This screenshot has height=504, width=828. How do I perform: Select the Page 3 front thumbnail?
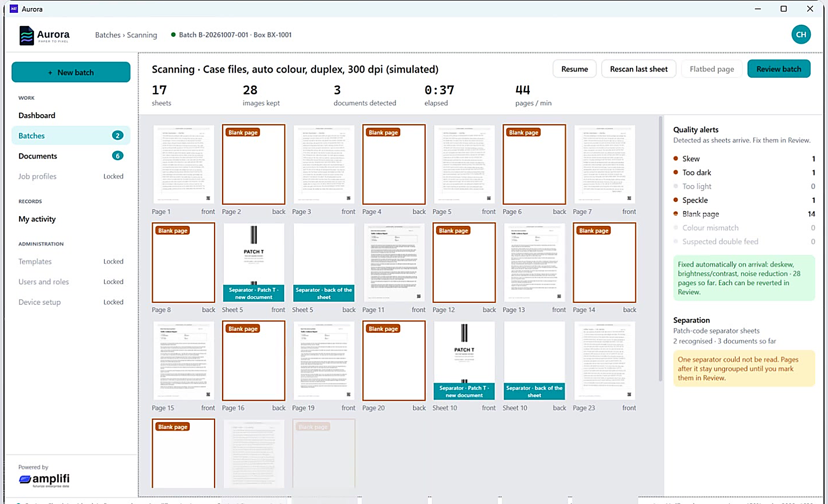pyautogui.click(x=324, y=164)
